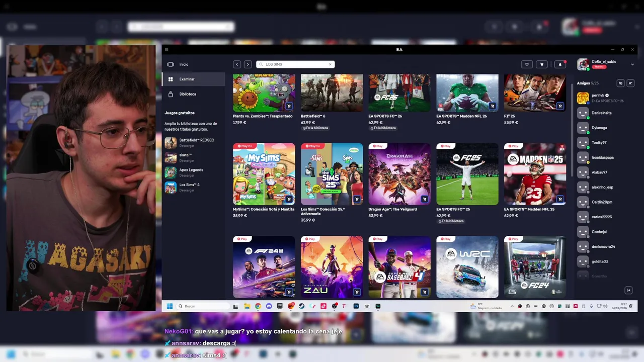Click the Dragon Age: The Veilguard title
Image resolution: width=644 pixels, height=362 pixels.
click(x=392, y=209)
